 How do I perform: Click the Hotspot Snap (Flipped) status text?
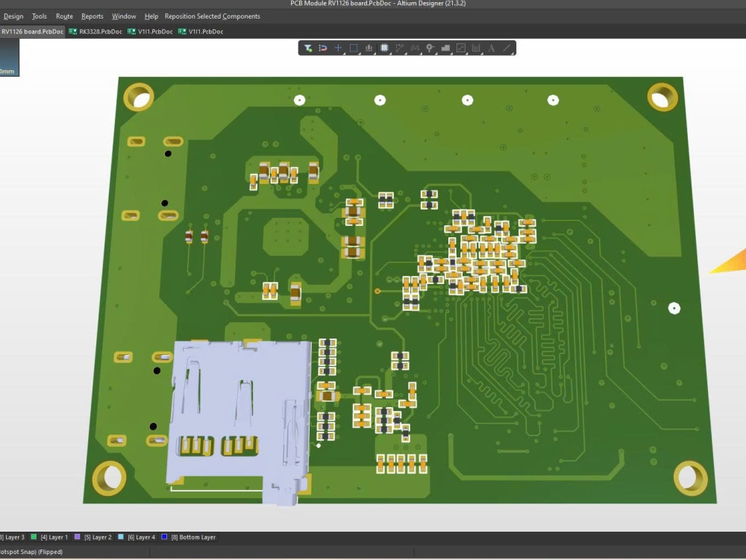point(31,552)
